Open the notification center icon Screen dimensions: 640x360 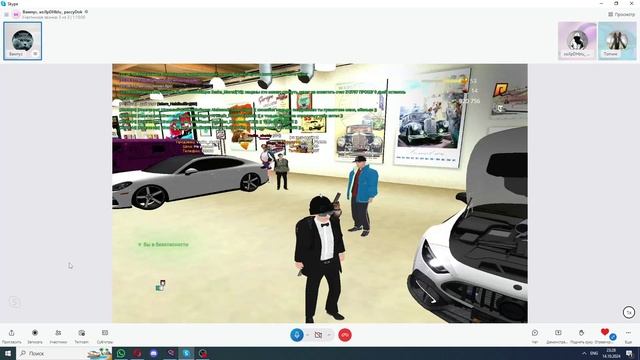(x=629, y=353)
